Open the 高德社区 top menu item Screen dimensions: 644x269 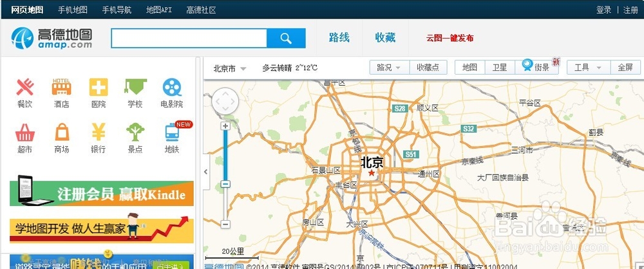pos(201,10)
